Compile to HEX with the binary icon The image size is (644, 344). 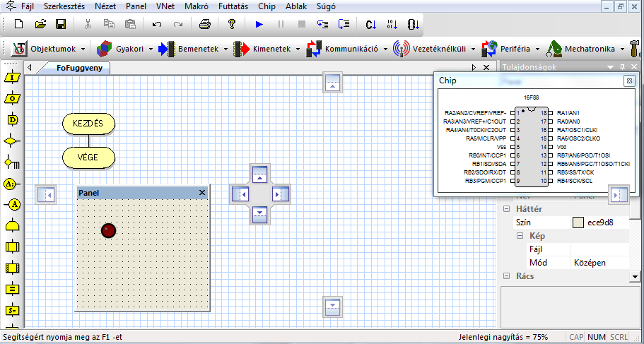[392, 24]
